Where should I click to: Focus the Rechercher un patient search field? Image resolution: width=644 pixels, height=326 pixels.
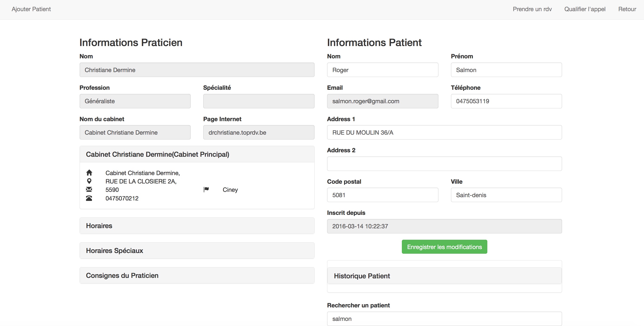coord(444,319)
